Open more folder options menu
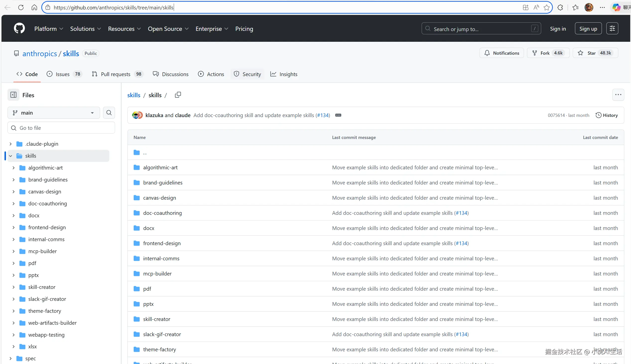 (x=618, y=95)
